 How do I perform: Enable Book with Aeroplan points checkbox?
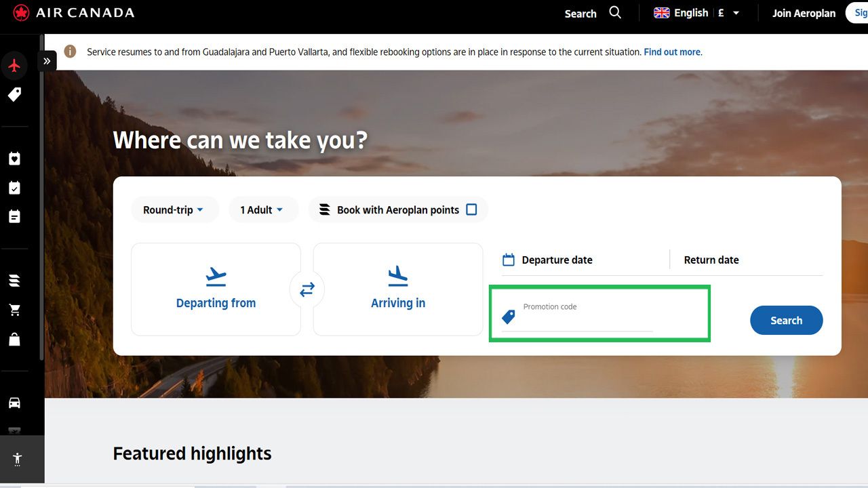click(472, 209)
